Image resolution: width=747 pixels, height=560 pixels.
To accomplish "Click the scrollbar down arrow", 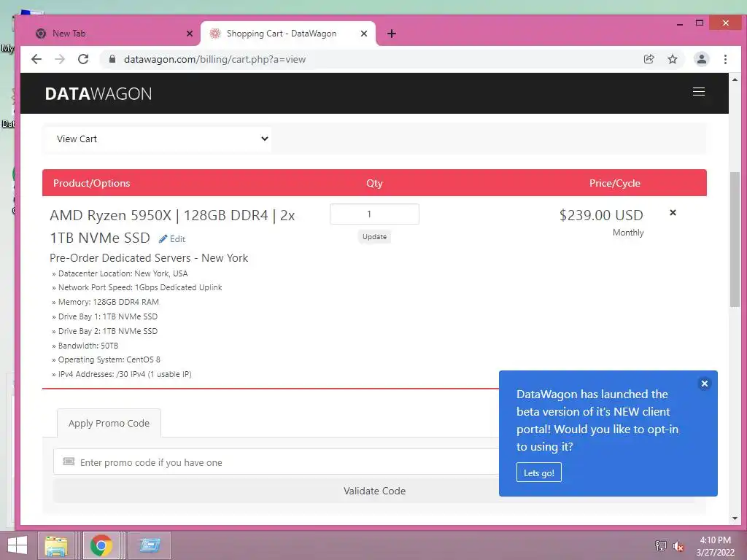I will [735, 518].
